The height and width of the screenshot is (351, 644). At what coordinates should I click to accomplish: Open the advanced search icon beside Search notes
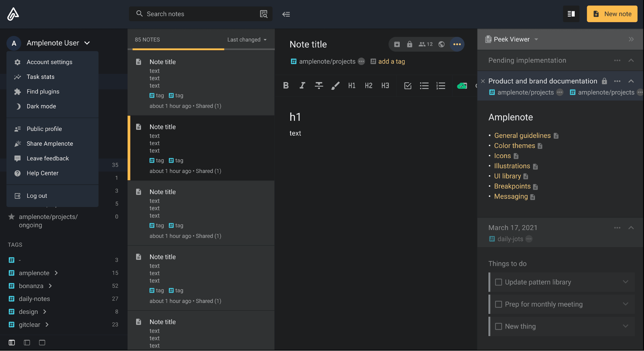pos(263,14)
